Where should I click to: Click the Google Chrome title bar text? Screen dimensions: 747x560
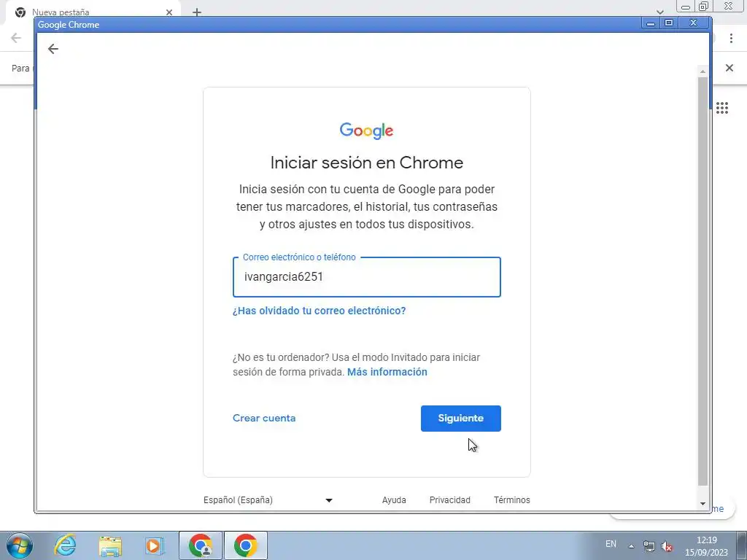[x=69, y=25]
